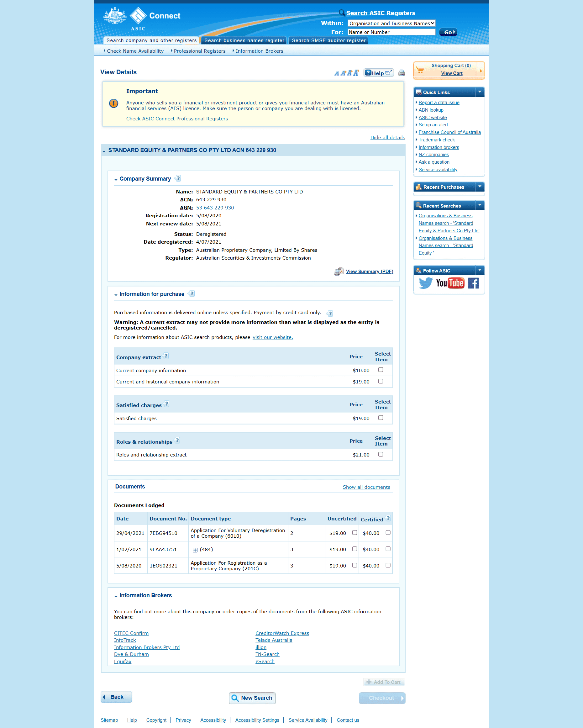Select Current and historical company information checkbox
Screen dimensions: 583x728
pos(381,381)
